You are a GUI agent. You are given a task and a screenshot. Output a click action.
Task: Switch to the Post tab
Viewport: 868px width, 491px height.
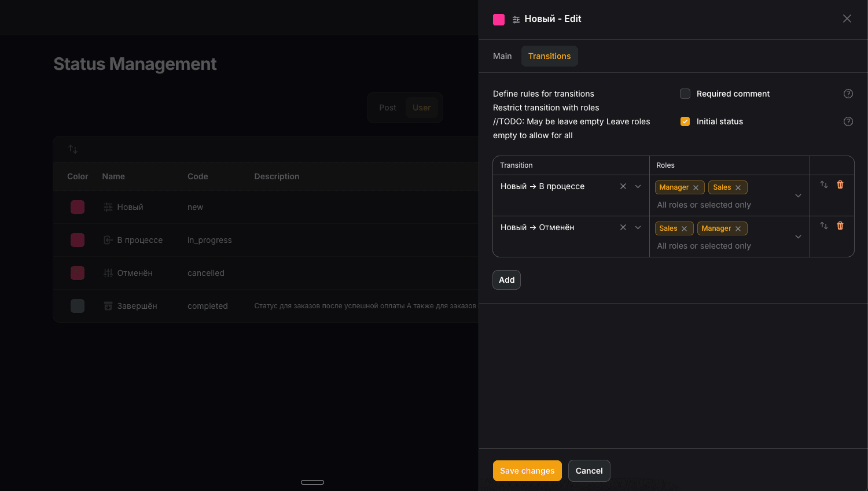[388, 108]
